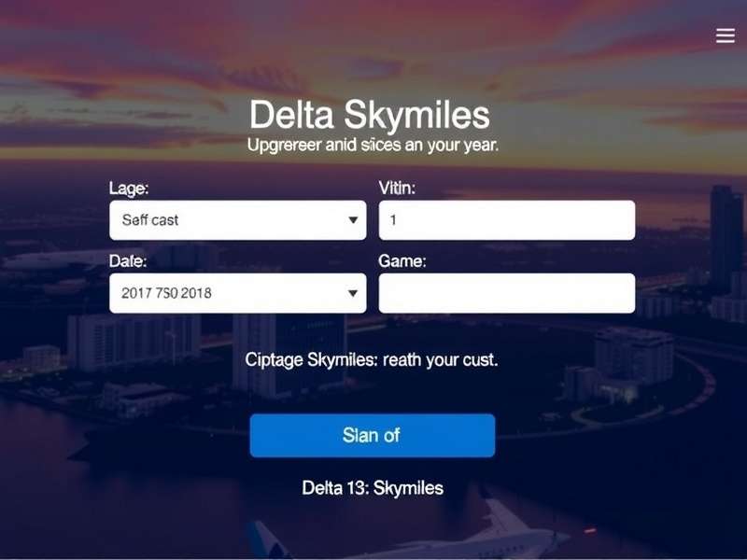
Task: Click the Date: field label
Action: tap(128, 261)
